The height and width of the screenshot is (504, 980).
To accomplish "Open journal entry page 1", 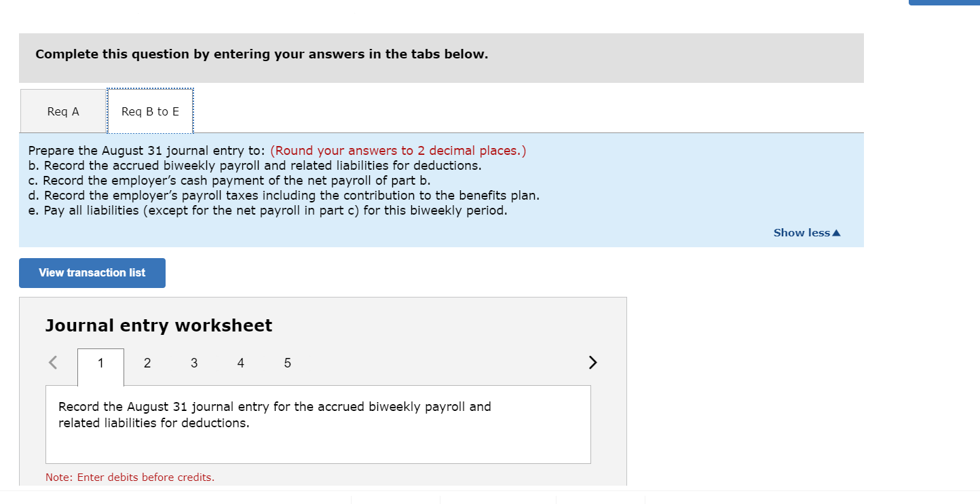I will pyautogui.click(x=100, y=363).
